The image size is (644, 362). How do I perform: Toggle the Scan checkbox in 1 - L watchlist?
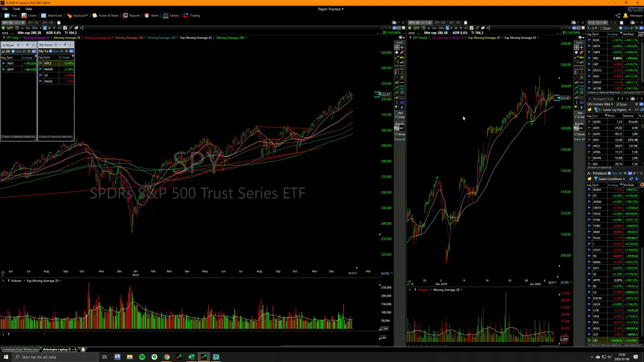click(602, 28)
